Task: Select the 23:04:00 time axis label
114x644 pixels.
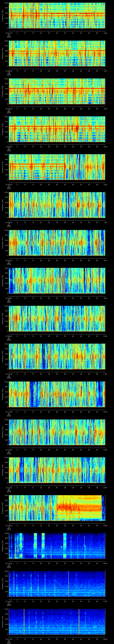Action: 9,147
